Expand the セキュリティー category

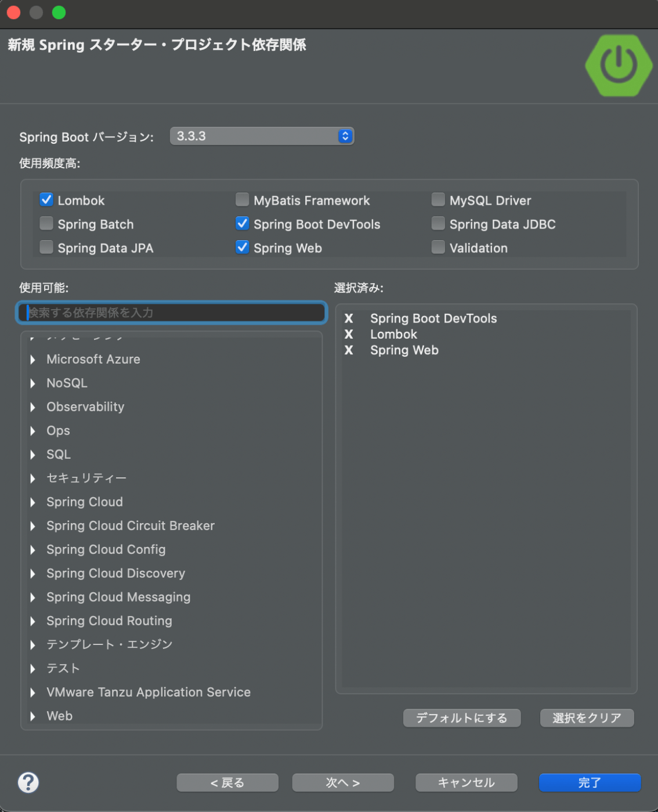[33, 478]
